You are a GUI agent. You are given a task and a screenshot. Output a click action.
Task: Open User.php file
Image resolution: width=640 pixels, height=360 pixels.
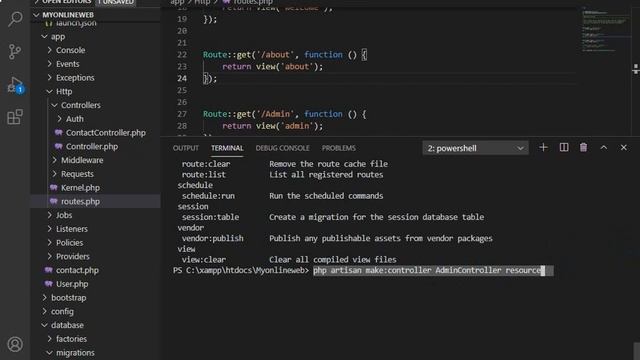click(72, 284)
